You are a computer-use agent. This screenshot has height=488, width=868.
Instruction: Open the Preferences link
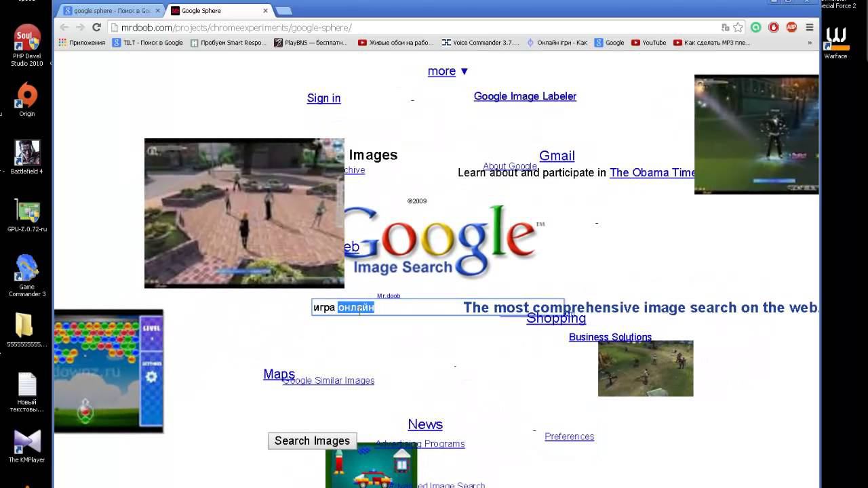(x=570, y=436)
